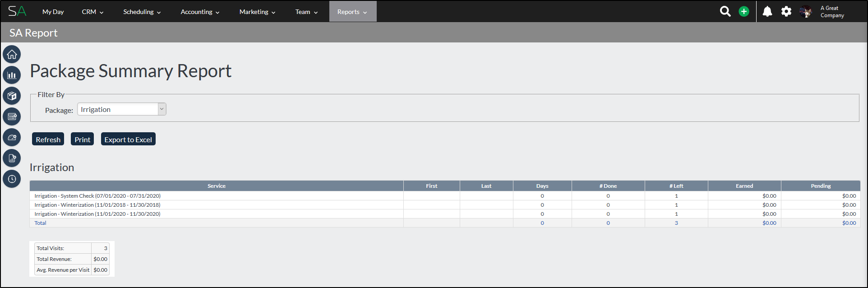Expand the Scheduling menu
This screenshot has height=288, width=868.
coord(142,12)
